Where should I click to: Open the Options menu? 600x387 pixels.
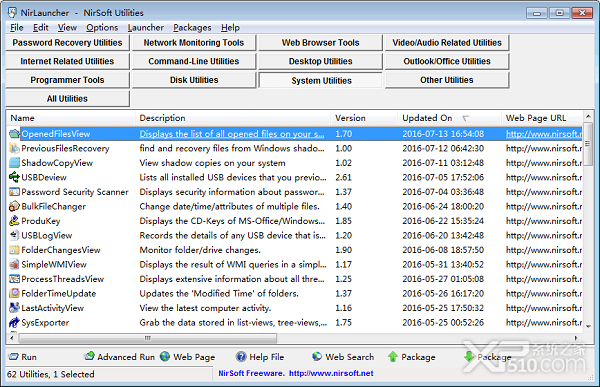[102, 28]
